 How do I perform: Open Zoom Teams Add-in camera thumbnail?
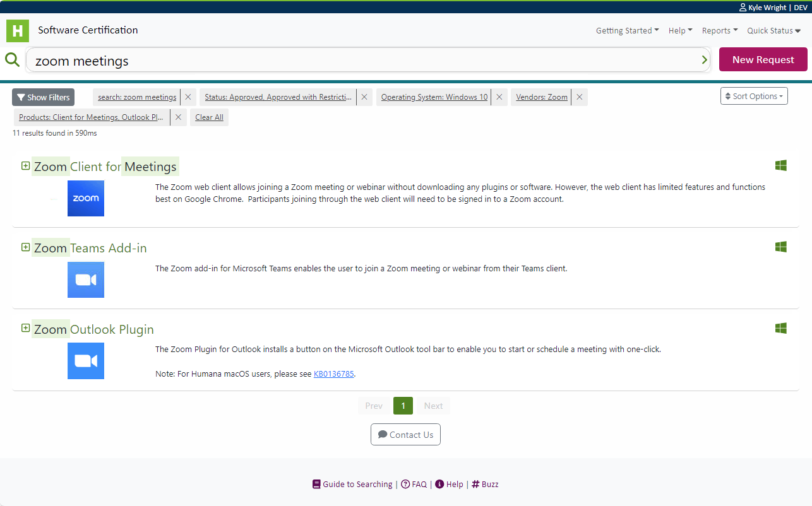86,279
